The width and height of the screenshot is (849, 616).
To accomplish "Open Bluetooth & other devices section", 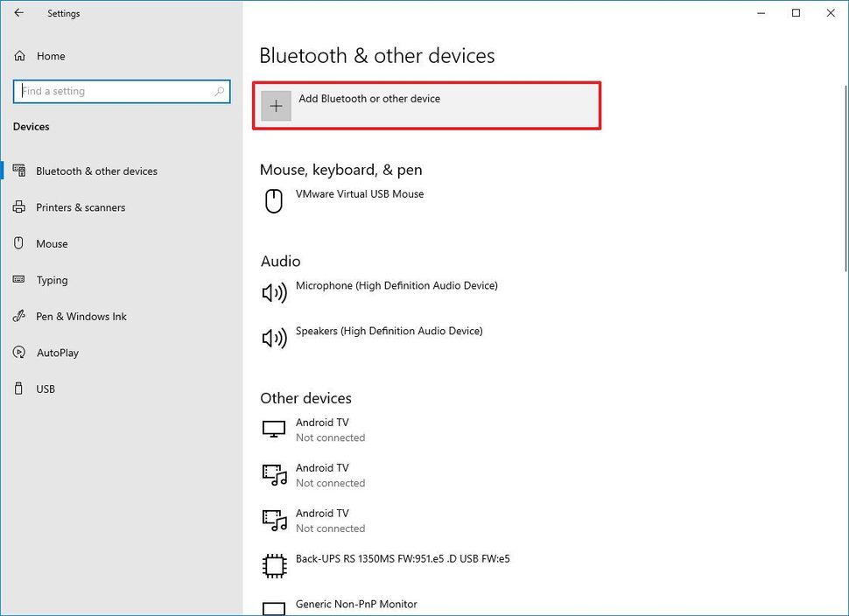I will [x=96, y=171].
